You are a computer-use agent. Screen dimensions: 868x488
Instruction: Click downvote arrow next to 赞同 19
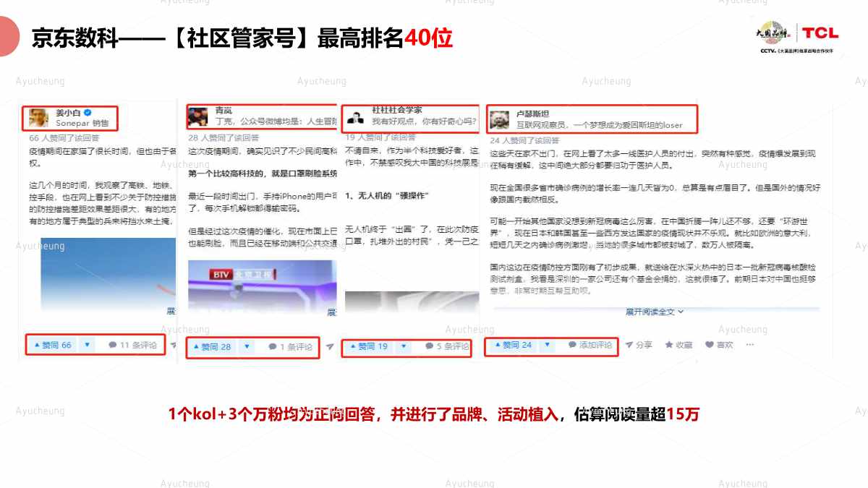pos(403,346)
